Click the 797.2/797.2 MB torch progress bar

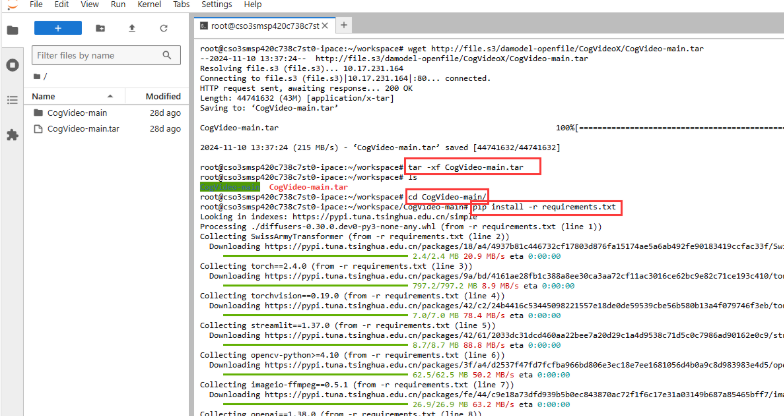316,286
